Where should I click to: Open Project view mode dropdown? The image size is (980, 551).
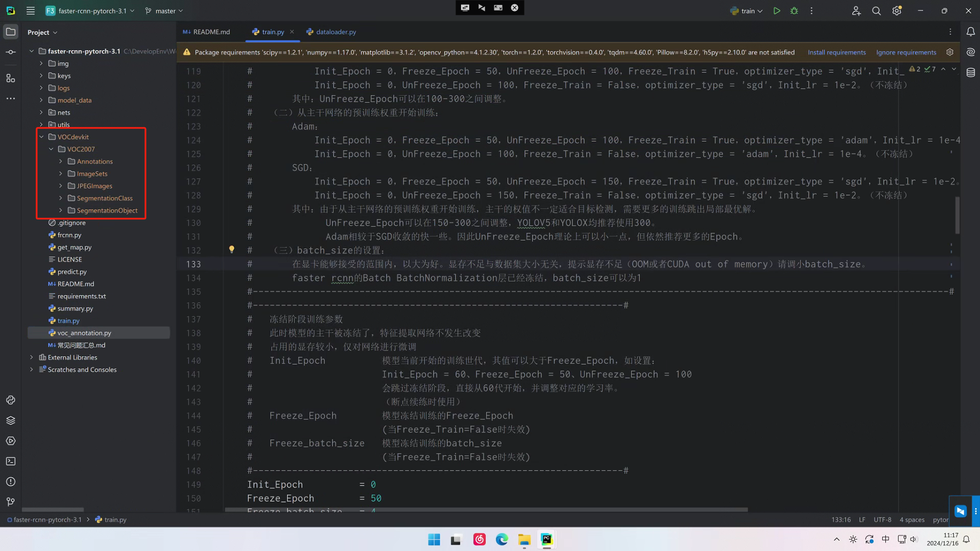(43, 32)
